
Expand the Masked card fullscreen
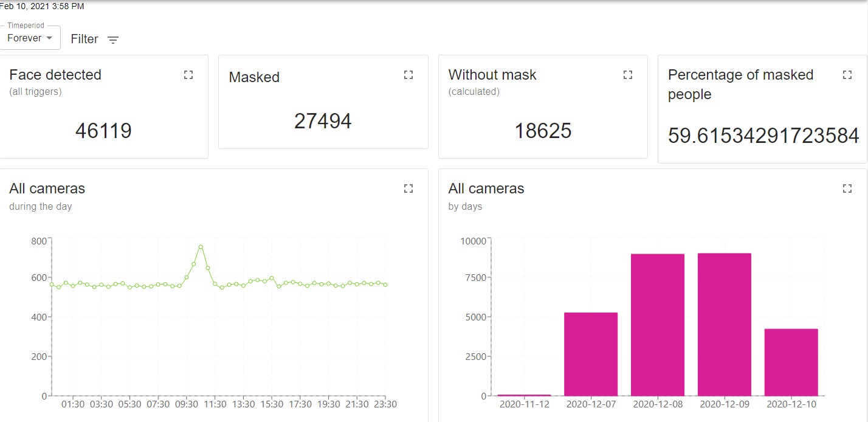(408, 75)
